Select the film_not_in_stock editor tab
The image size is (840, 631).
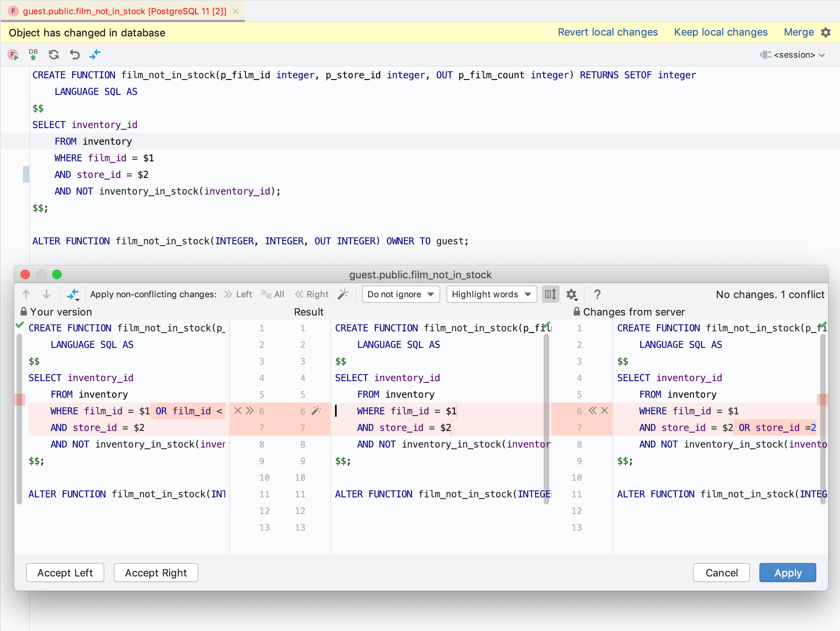124,11
